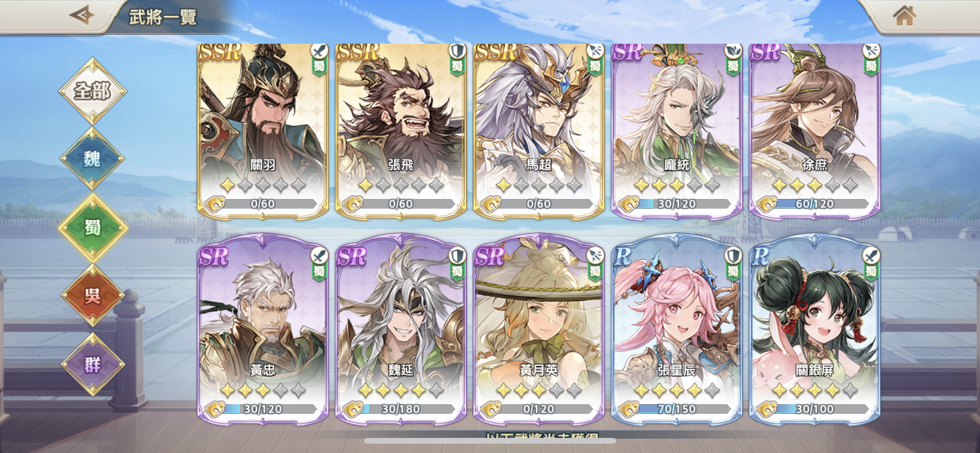The image size is (980, 453).
Task: Click the 武將一覽 page title
Action: coord(163,17)
